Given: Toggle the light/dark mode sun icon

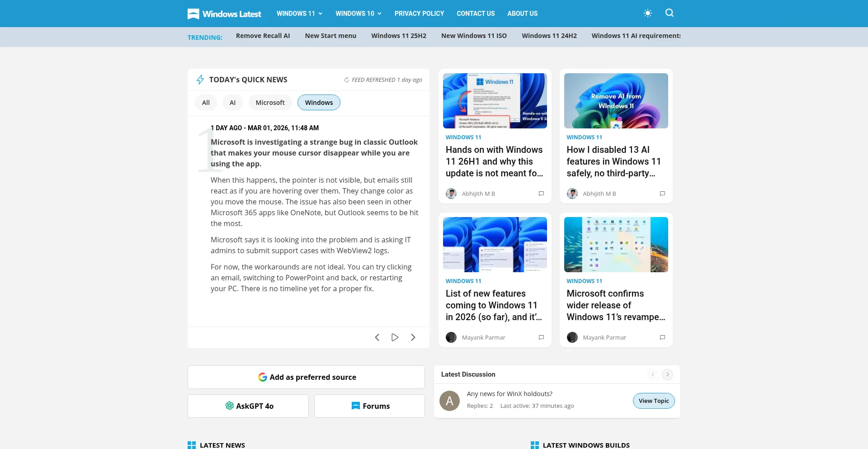Looking at the screenshot, I should point(647,13).
